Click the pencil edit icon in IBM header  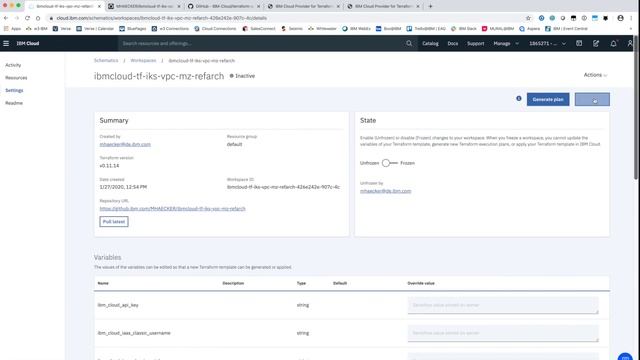click(x=596, y=43)
